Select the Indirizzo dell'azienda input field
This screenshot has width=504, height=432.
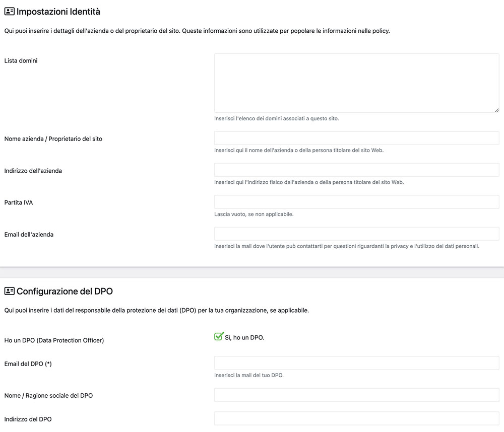pyautogui.click(x=356, y=170)
